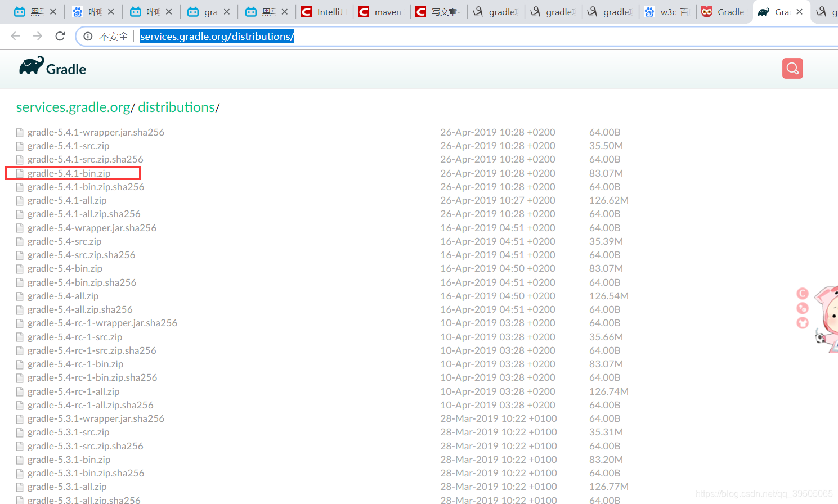Close the bilibili 'gra' tab
838x504 pixels.
click(x=227, y=12)
